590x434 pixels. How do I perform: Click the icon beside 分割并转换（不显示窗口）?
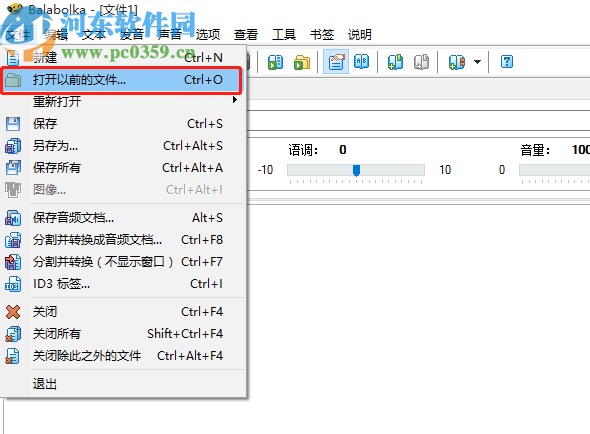(x=13, y=262)
